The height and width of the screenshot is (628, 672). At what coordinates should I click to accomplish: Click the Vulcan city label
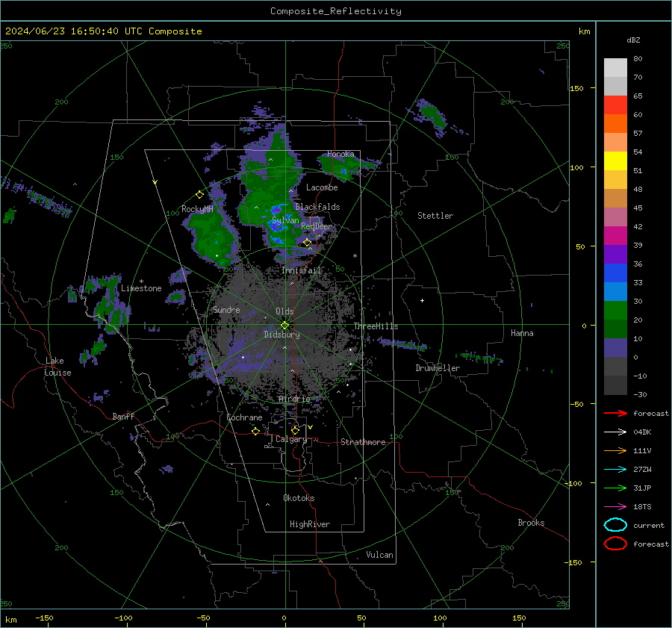point(379,555)
